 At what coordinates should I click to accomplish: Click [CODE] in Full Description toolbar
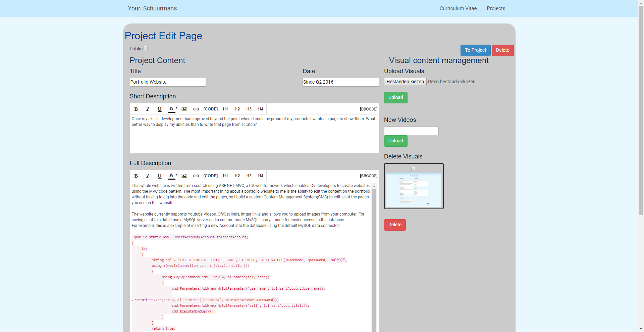(x=211, y=176)
